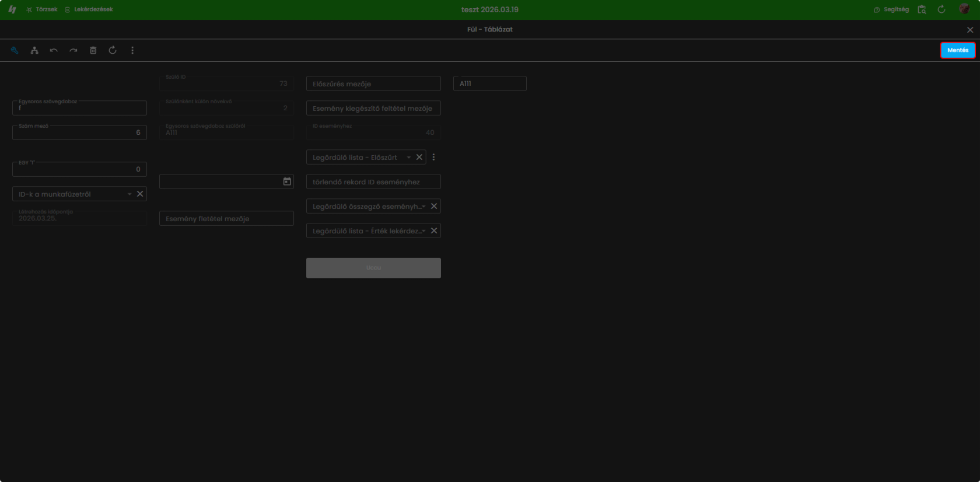Image resolution: width=980 pixels, height=482 pixels.
Task: Click the undo arrow icon
Action: (x=54, y=50)
